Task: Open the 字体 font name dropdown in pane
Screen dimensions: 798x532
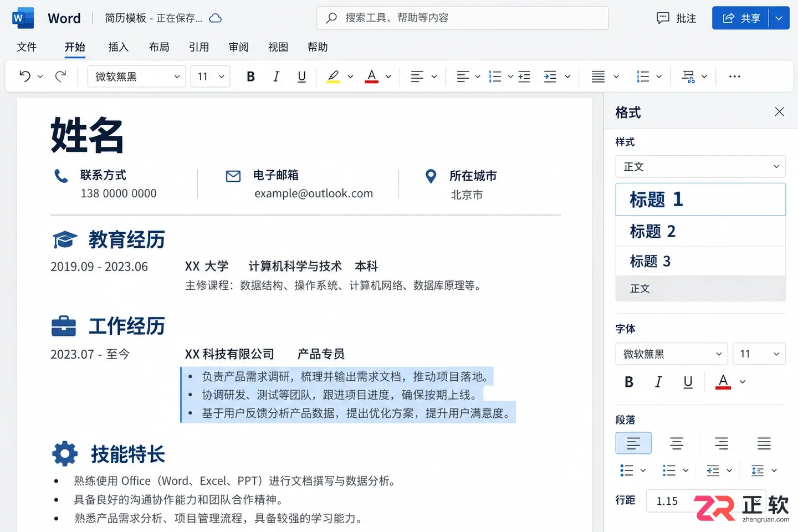Action: pyautogui.click(x=672, y=354)
